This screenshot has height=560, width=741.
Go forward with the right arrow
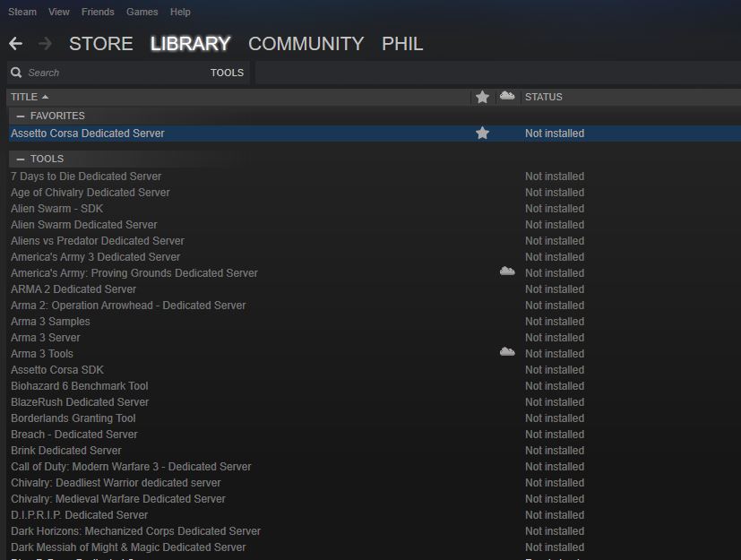click(45, 44)
